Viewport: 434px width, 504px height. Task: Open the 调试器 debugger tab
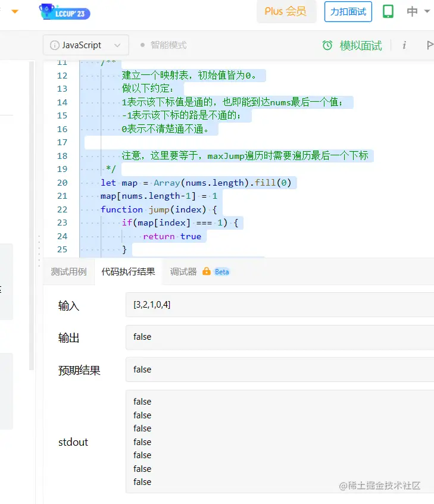click(183, 272)
